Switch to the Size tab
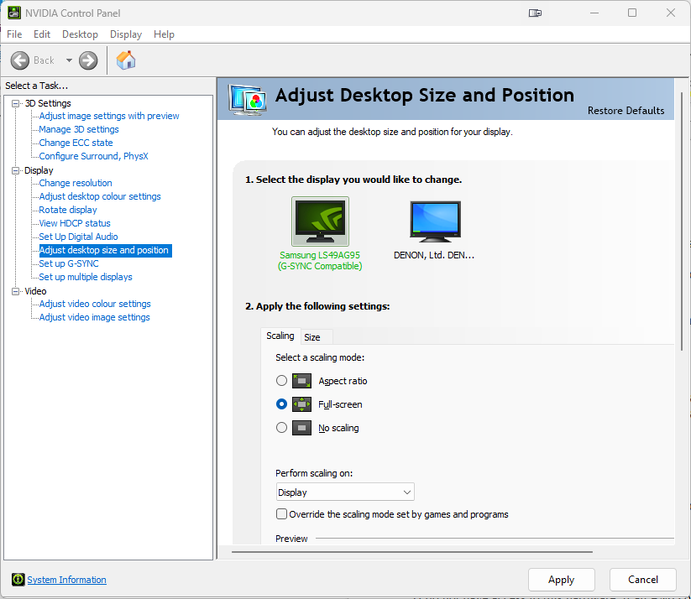Viewport: 691px width, 599px height. [x=312, y=338]
